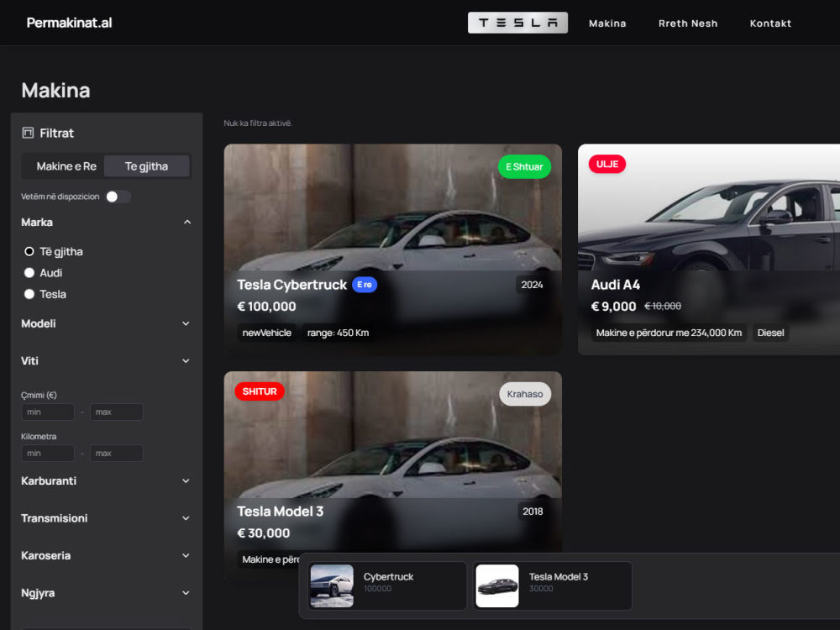Open the Makina navigation link
Screen dimensions: 840x630
607,24
